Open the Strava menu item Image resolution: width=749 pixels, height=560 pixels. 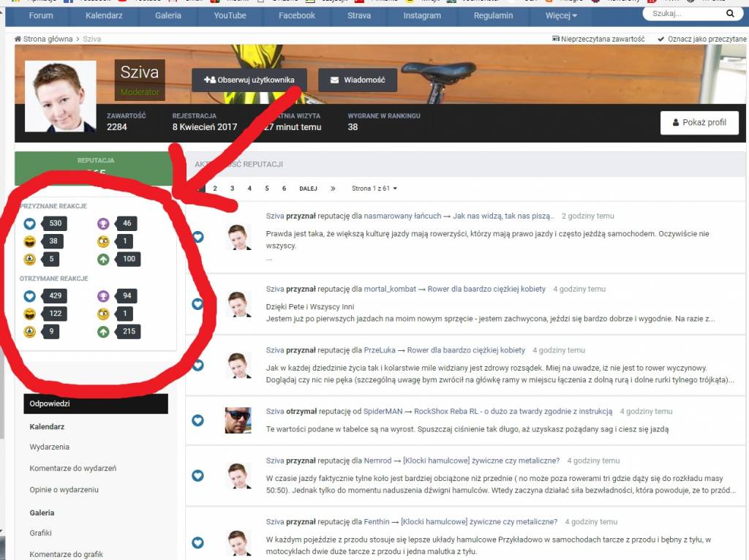(x=359, y=16)
